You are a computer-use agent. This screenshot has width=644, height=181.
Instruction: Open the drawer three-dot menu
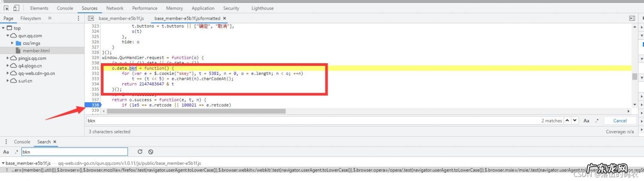click(x=6, y=142)
